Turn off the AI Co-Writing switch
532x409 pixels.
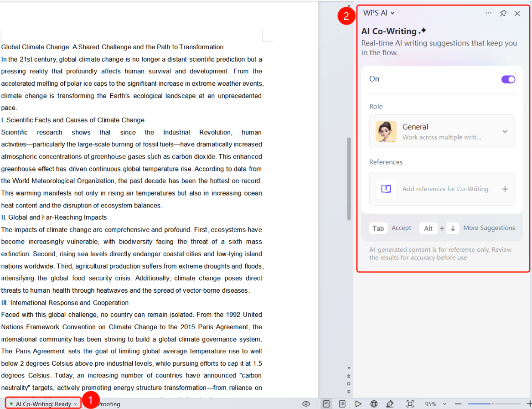[x=508, y=79]
